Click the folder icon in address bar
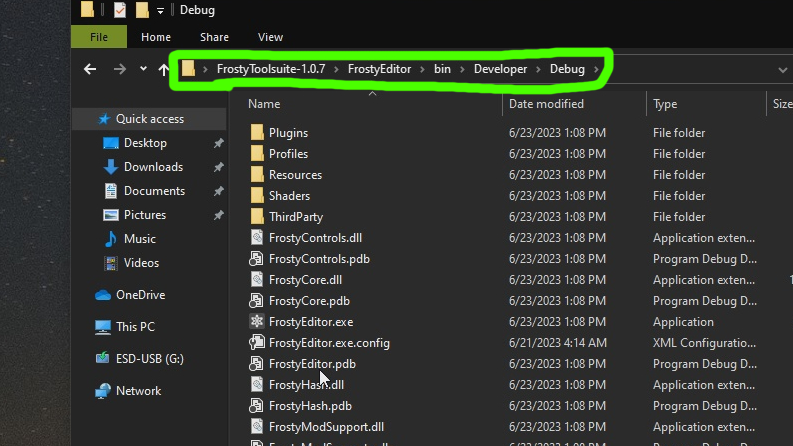The height and width of the screenshot is (446, 793). point(189,68)
